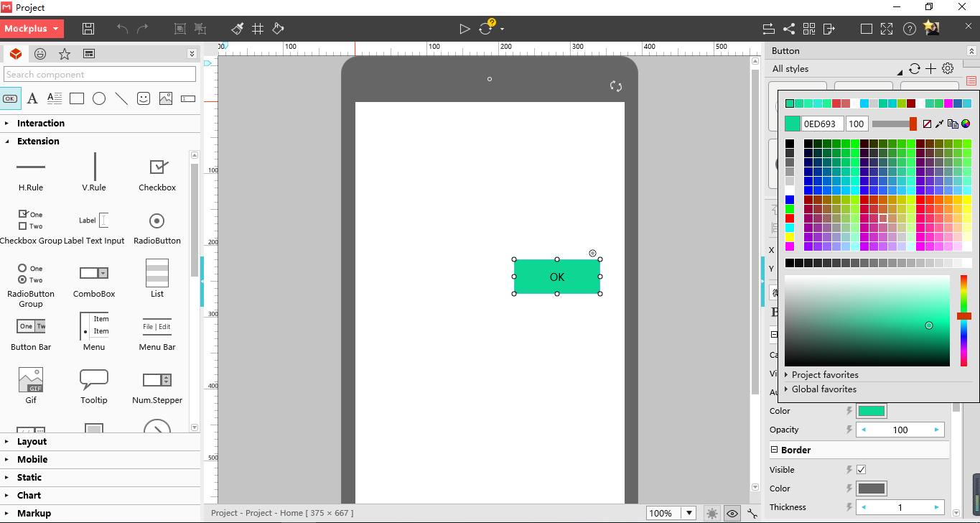This screenshot has height=523, width=980.
Task: Toggle the Border Visible checkbox
Action: coord(861,470)
